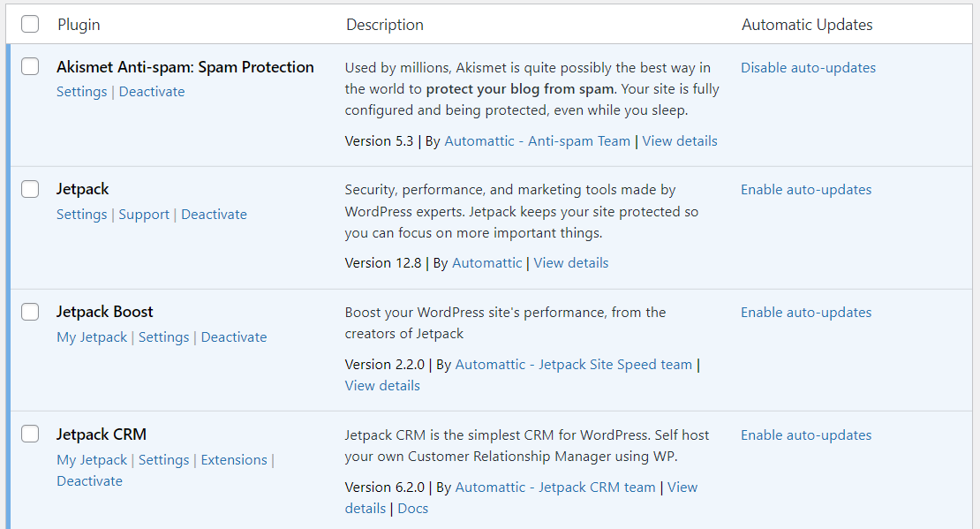
Task: Enable auto-updates for Jetpack
Action: [805, 189]
